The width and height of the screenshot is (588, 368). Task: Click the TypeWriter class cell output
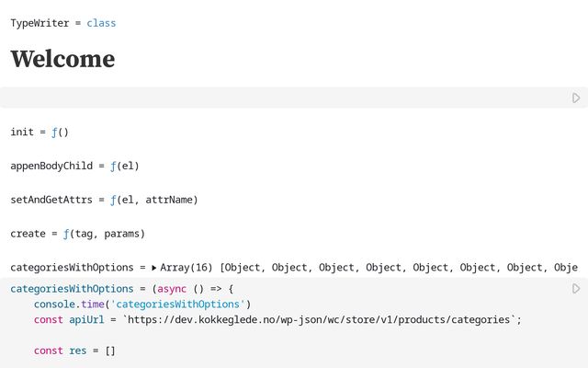pos(62,23)
